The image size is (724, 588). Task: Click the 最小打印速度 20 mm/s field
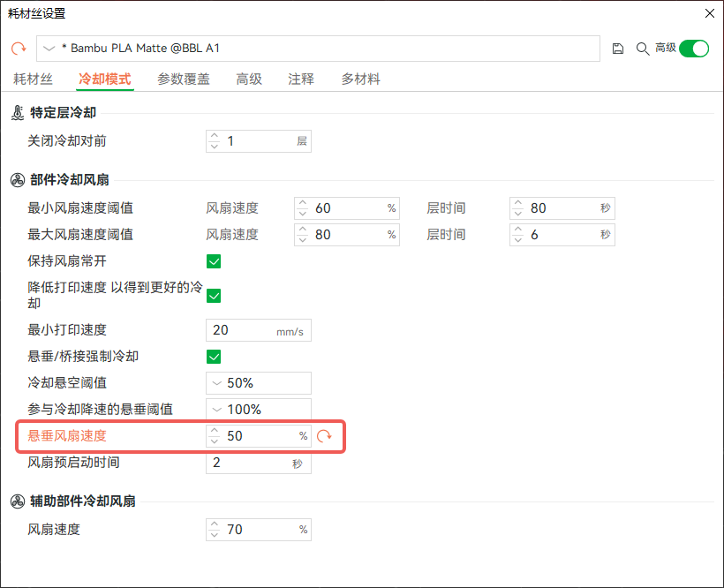259,330
